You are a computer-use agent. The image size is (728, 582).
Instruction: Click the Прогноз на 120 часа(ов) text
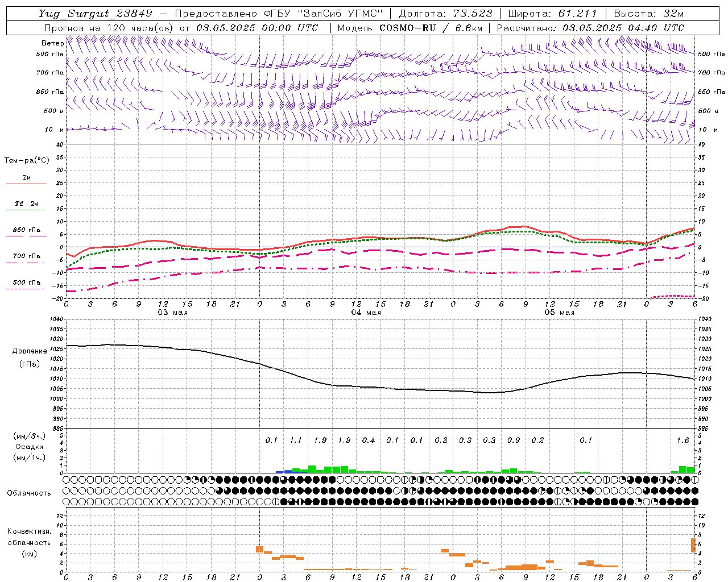click(109, 28)
